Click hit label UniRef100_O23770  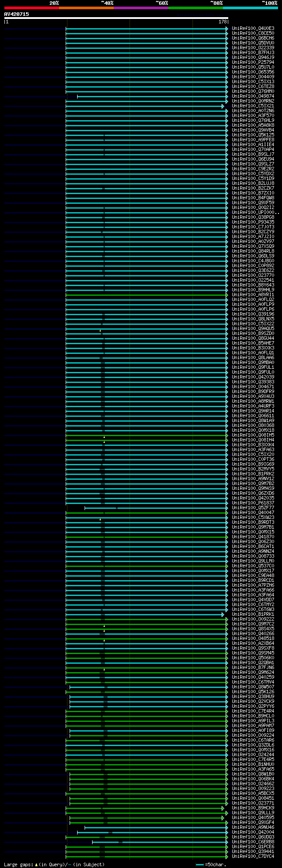click(x=253, y=275)
